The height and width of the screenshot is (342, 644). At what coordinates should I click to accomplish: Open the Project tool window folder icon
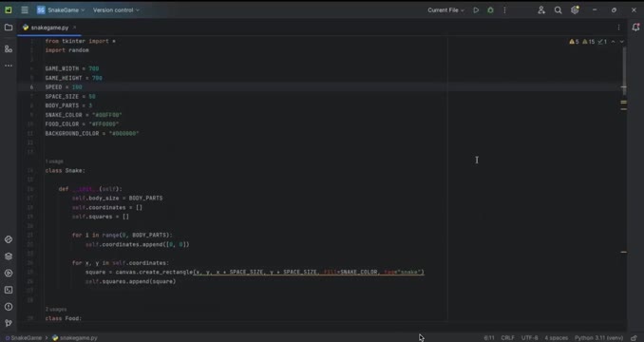click(x=9, y=28)
